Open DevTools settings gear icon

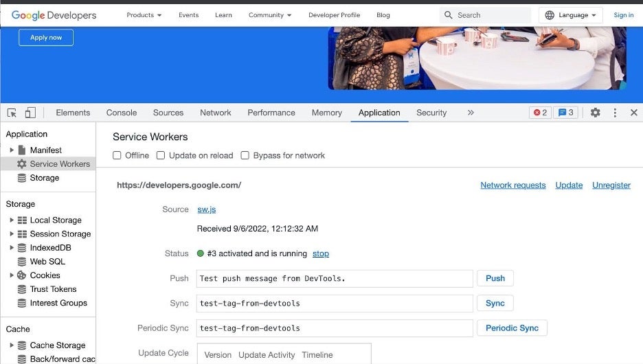coord(595,113)
